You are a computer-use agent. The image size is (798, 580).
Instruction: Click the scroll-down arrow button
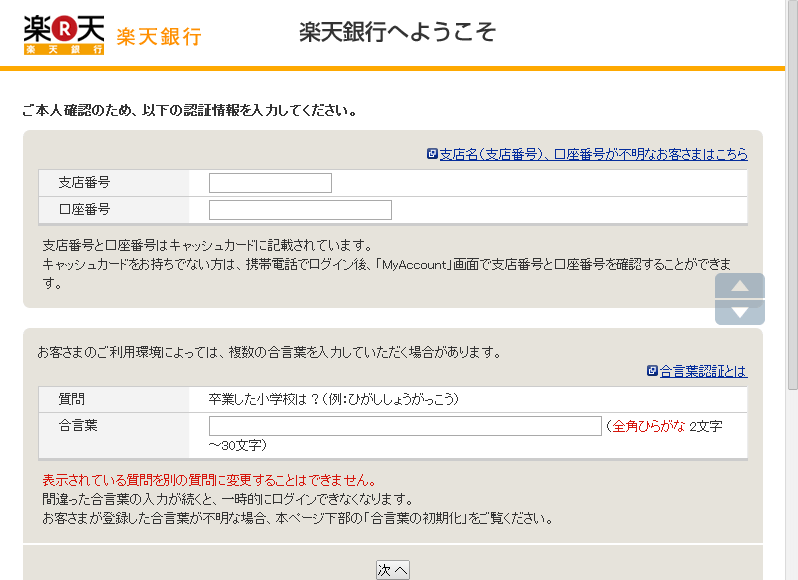(739, 312)
